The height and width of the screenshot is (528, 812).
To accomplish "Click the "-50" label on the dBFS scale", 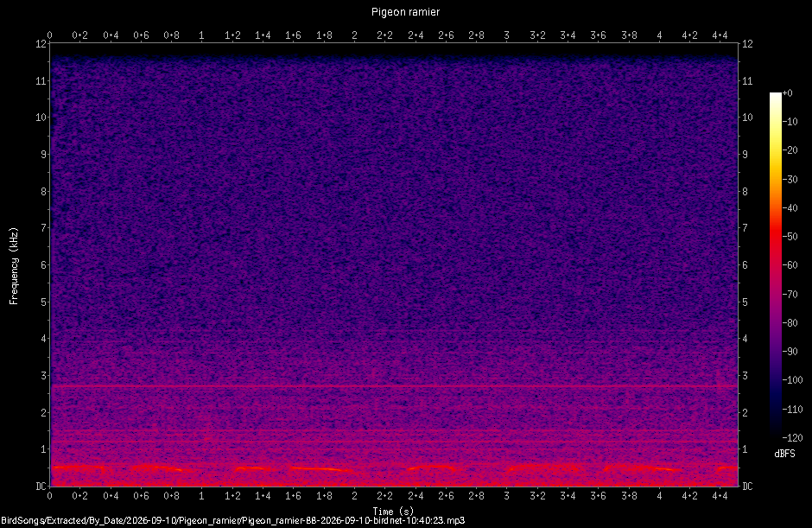I will [790, 236].
